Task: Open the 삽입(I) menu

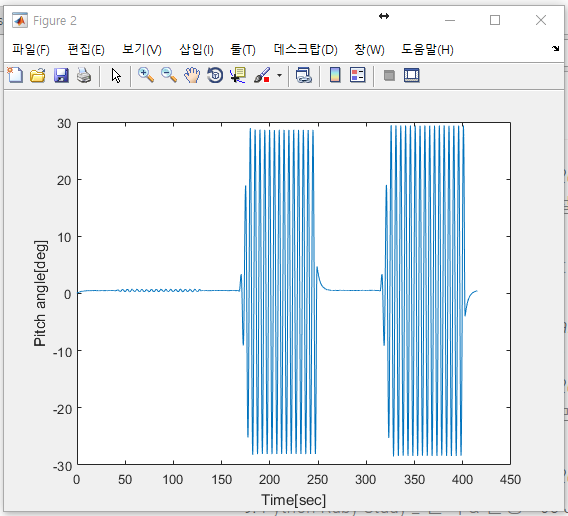Action: (x=196, y=49)
